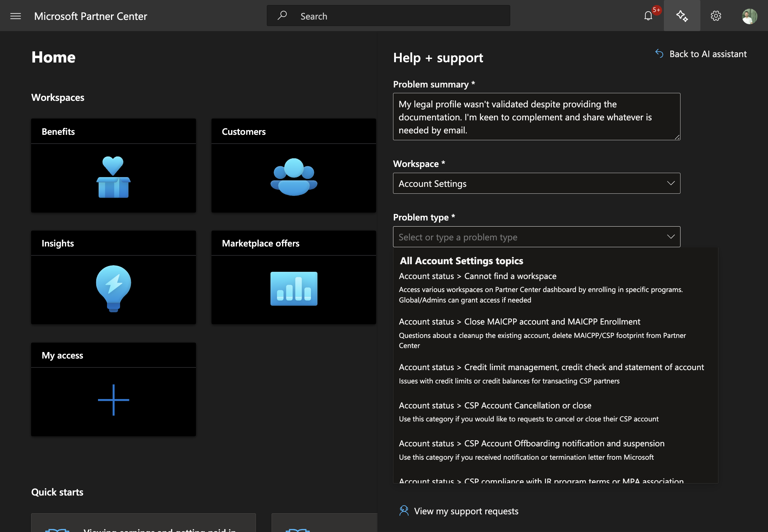Open the Insights lightbulb icon
Viewport: 768px width, 532px height.
point(113,289)
